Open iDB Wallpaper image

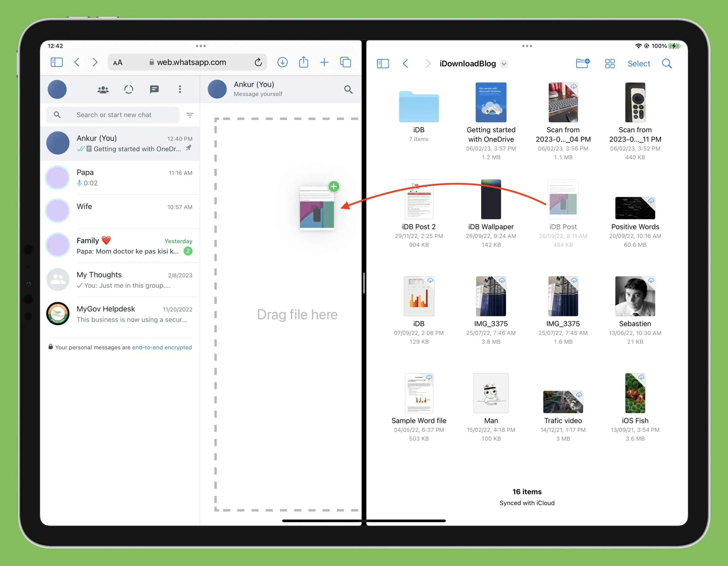click(491, 199)
